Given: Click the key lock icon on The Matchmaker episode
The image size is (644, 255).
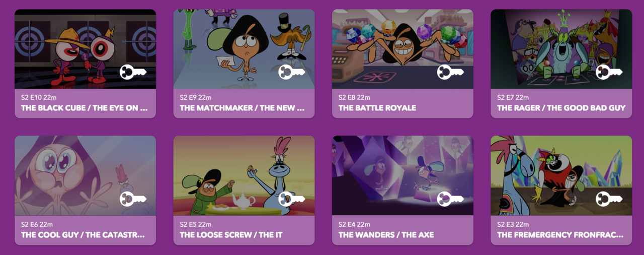Looking at the screenshot, I should (x=292, y=72).
